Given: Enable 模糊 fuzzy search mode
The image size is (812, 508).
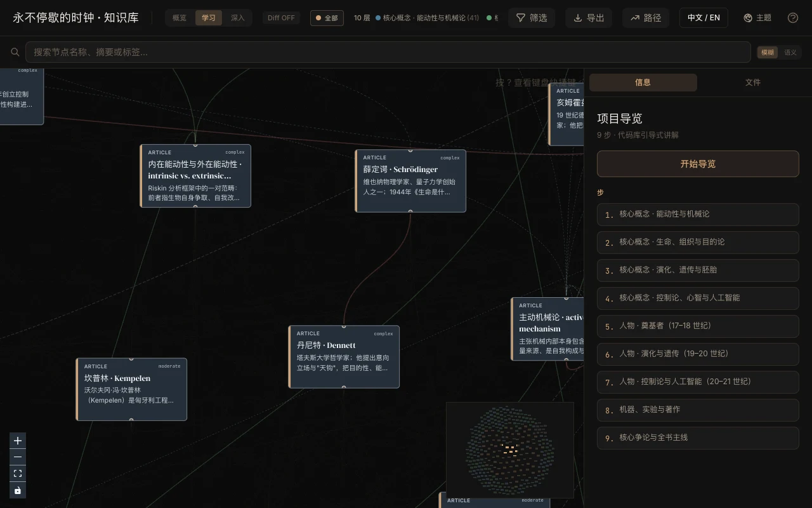Looking at the screenshot, I should (768, 53).
